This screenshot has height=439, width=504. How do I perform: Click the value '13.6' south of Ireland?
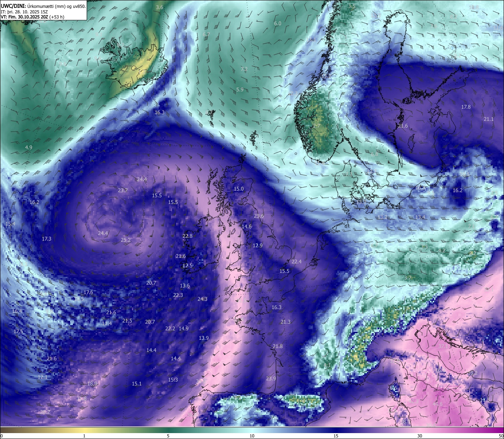[185, 286]
